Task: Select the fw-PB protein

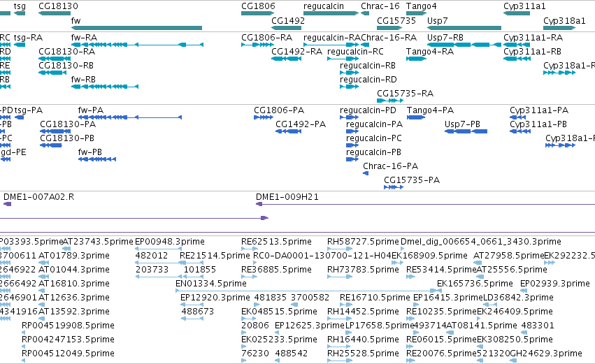Action: [97, 159]
